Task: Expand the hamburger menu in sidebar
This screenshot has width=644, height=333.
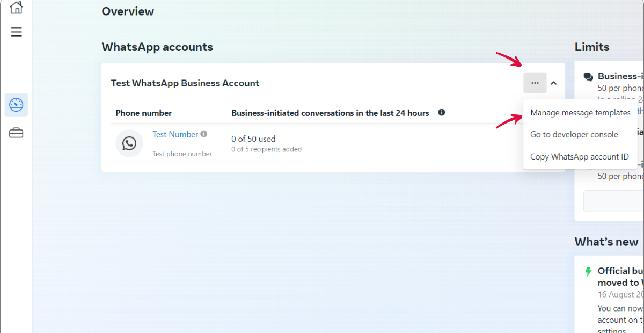Action: [x=17, y=32]
